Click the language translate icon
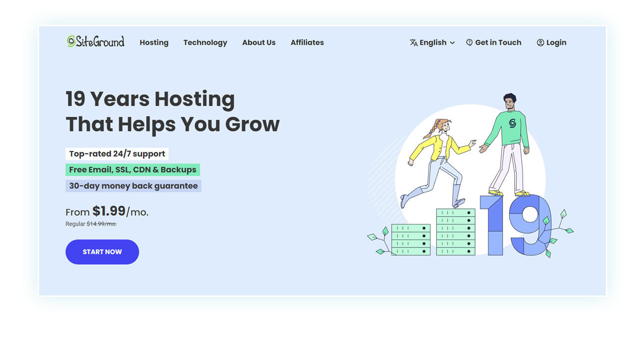 pyautogui.click(x=414, y=43)
